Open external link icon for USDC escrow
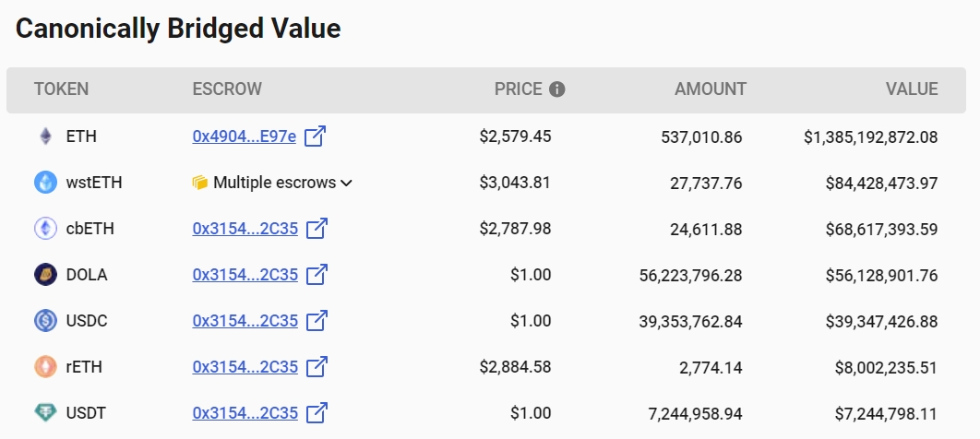980x439 pixels. click(317, 320)
